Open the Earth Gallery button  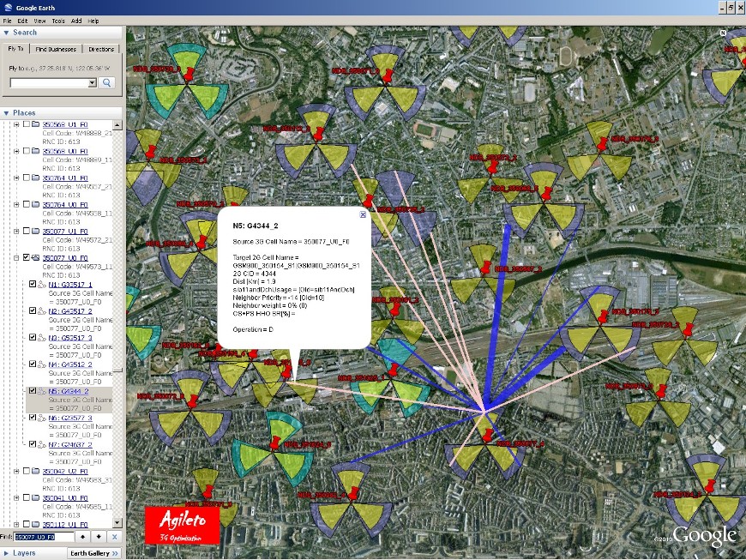(x=93, y=553)
